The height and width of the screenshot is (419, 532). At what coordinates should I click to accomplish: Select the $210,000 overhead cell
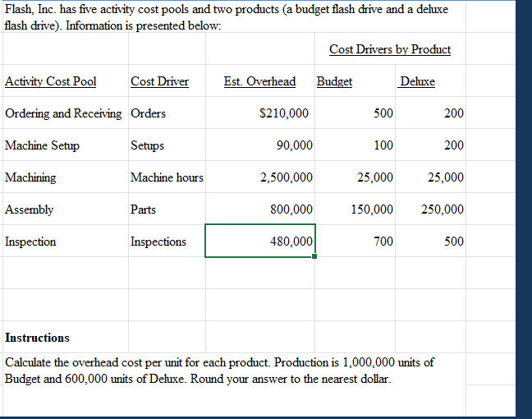tap(260, 113)
